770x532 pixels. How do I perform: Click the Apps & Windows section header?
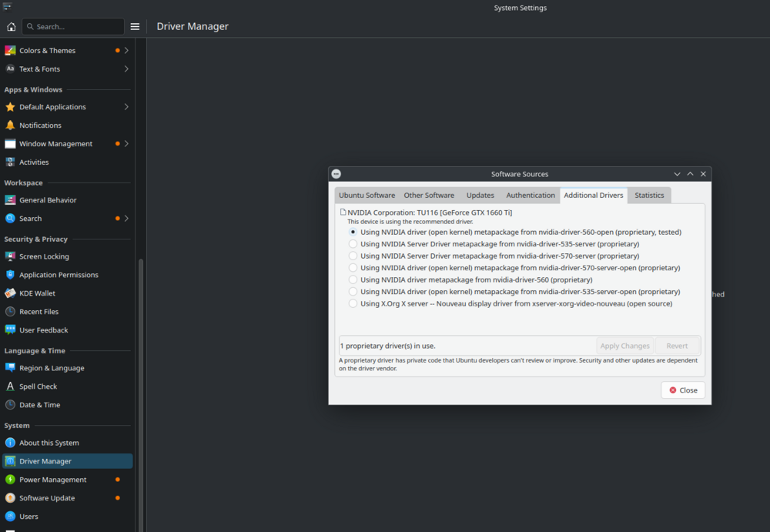coord(33,89)
